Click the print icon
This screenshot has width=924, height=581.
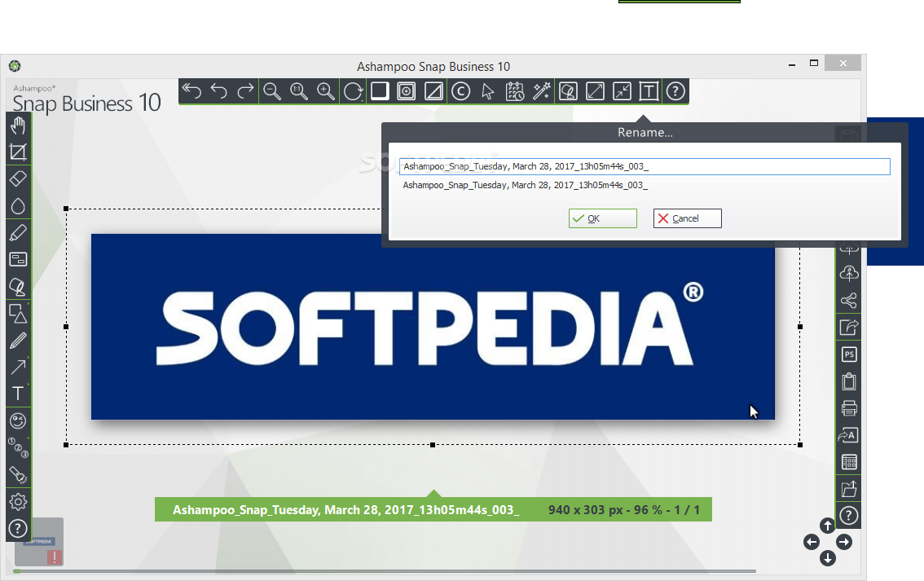coord(848,408)
